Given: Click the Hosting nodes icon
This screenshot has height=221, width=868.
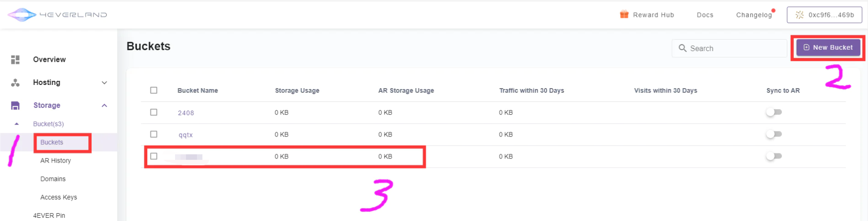Looking at the screenshot, I should tap(15, 83).
